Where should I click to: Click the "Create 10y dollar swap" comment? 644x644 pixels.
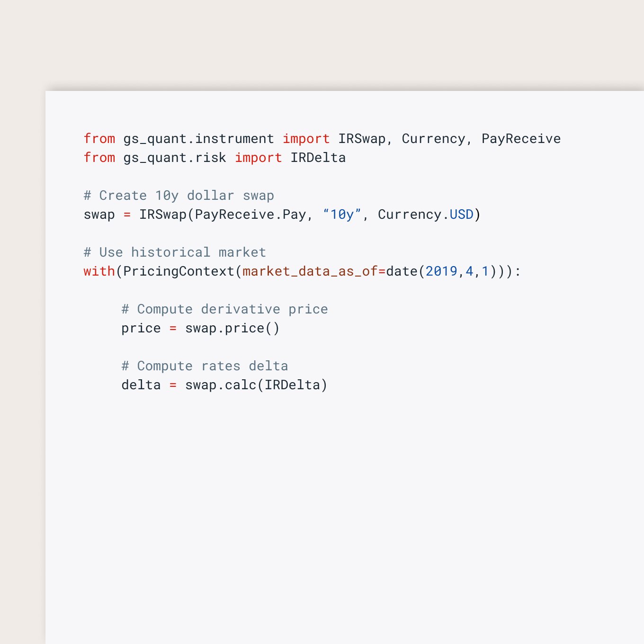pos(179,196)
